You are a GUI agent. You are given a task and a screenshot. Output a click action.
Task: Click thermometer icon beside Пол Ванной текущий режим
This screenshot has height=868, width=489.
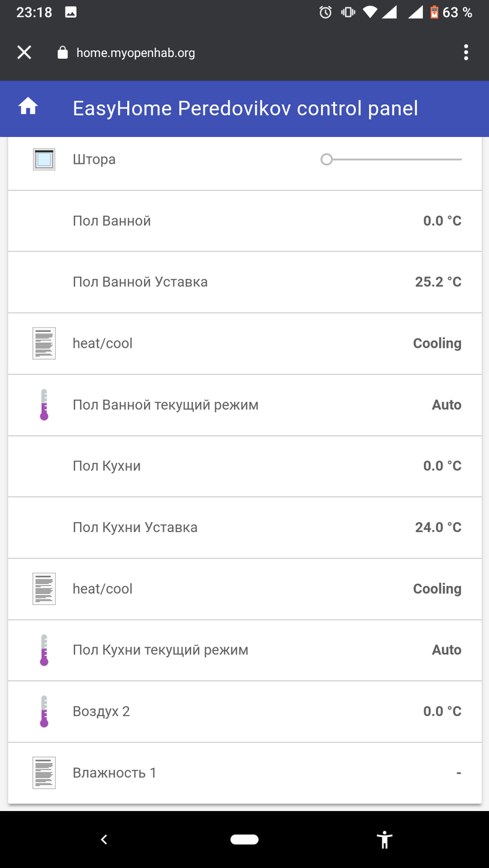(44, 405)
